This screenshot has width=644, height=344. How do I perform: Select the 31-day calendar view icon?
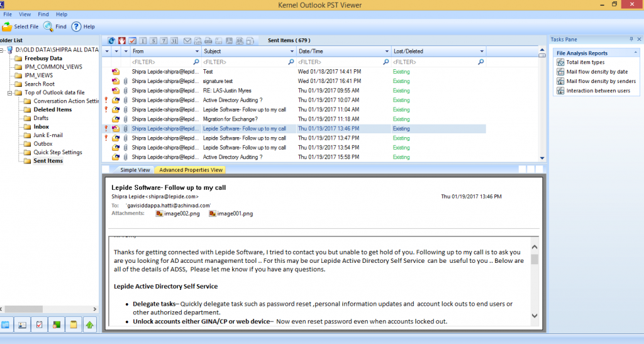coord(174,41)
